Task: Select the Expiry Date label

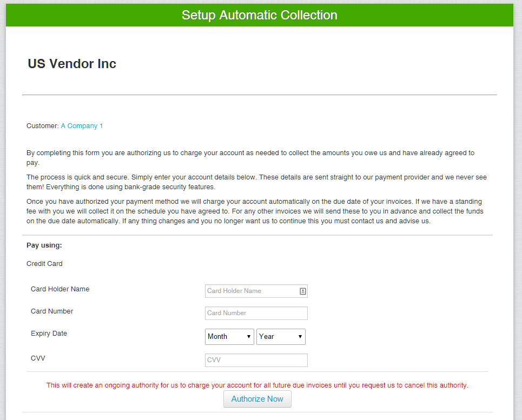Action: click(49, 334)
